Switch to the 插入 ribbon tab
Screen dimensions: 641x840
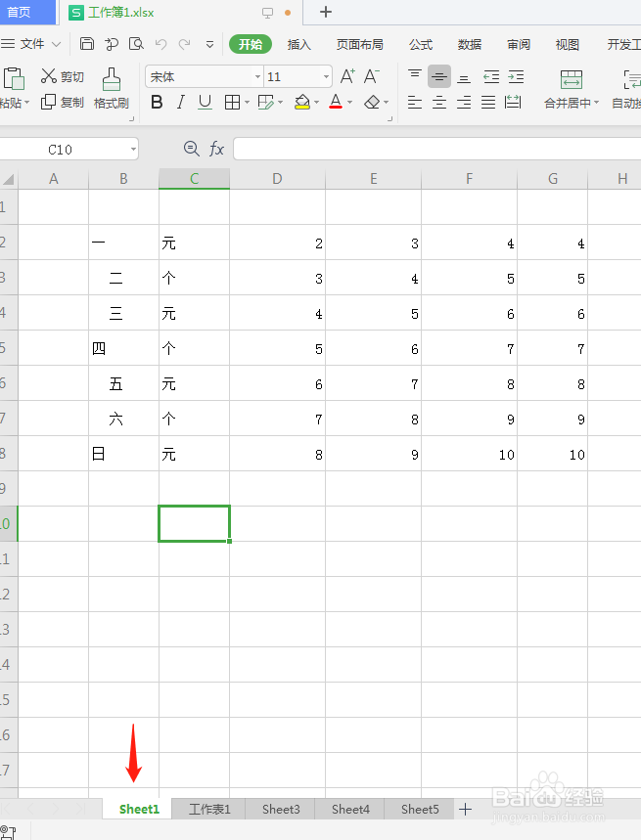coord(299,44)
